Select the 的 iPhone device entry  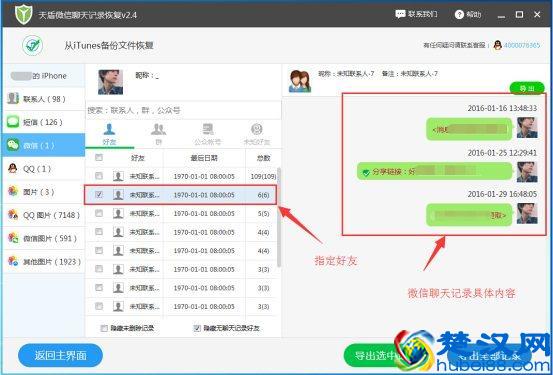(43, 76)
